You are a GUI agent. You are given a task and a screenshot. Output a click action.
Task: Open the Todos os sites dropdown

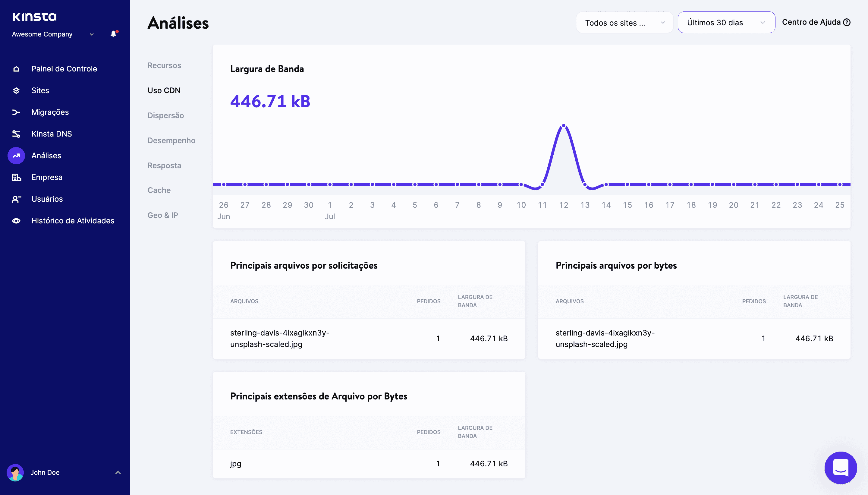point(624,23)
